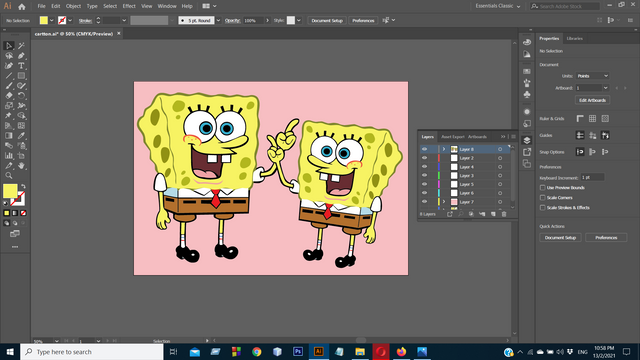Open the Window menu
640x360 pixels.
167,6
